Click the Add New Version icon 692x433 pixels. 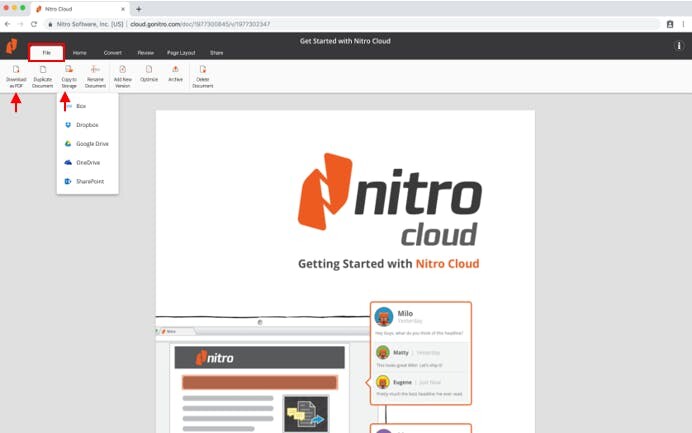[x=122, y=70]
